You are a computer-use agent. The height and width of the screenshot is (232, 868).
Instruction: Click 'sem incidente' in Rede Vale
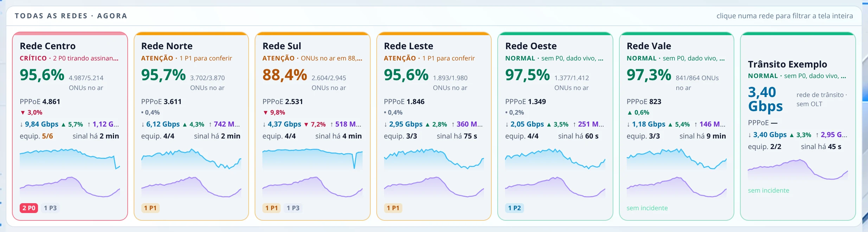[x=647, y=208]
